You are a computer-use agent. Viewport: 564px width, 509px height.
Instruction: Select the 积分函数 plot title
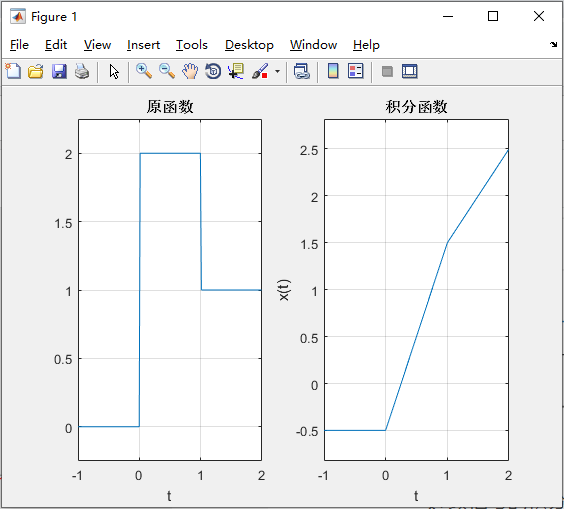click(x=416, y=107)
